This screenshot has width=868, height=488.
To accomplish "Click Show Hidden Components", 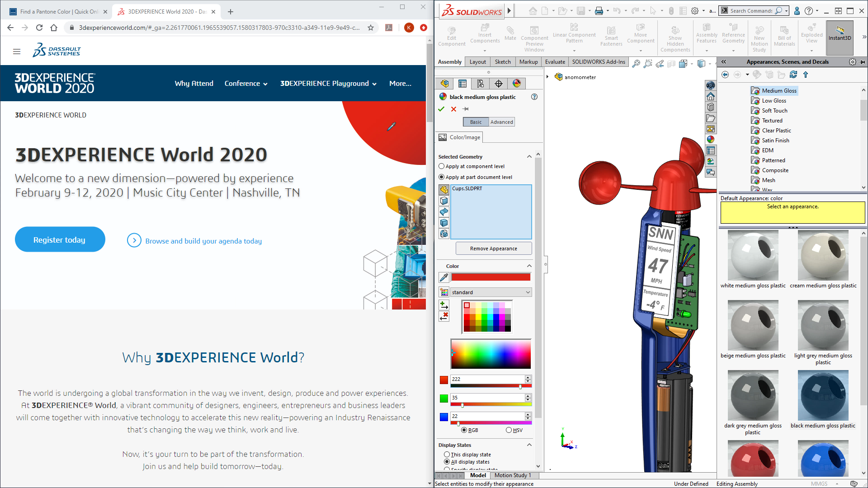I will pyautogui.click(x=675, y=36).
